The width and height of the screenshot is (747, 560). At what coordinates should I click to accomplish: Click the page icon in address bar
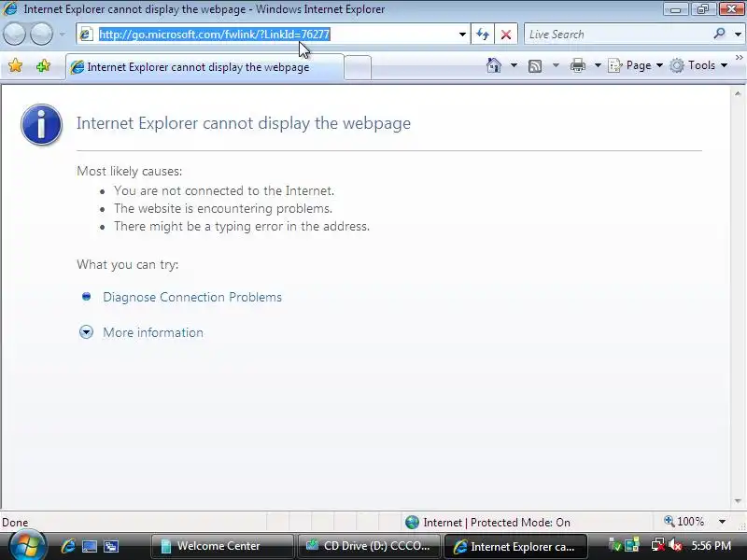click(x=86, y=35)
